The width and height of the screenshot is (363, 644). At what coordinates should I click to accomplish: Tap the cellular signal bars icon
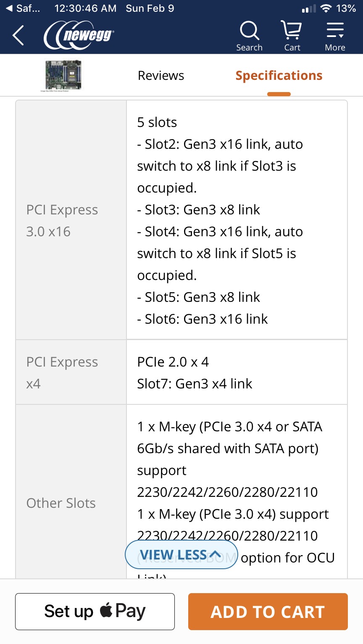coord(309,9)
